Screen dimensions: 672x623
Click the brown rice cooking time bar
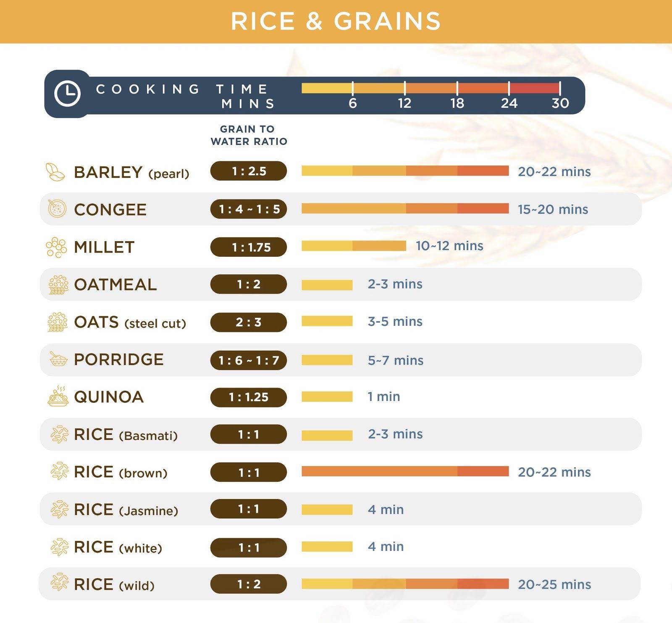(x=405, y=471)
